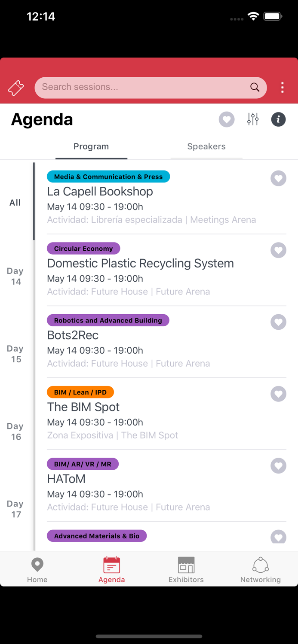Select Day 15 in the date sidebar
This screenshot has width=298, height=644.
click(x=15, y=353)
